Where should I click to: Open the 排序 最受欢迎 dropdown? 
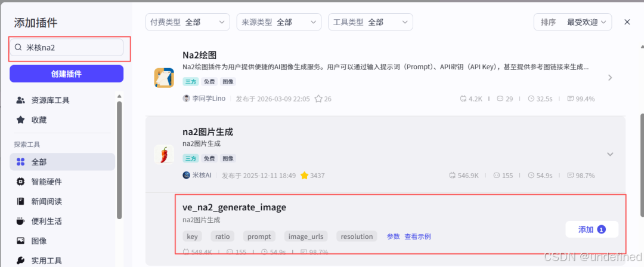coord(572,22)
